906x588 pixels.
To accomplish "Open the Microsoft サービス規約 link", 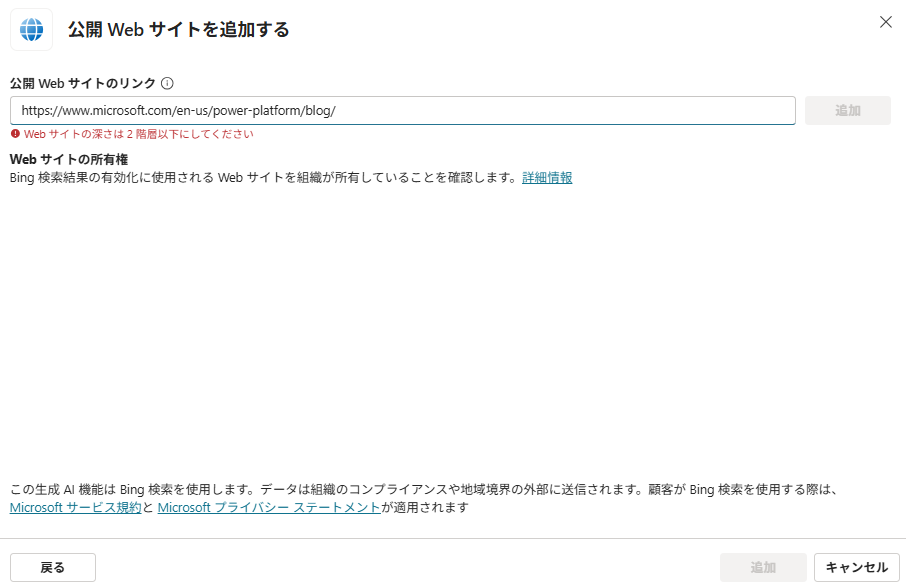I will pos(76,507).
